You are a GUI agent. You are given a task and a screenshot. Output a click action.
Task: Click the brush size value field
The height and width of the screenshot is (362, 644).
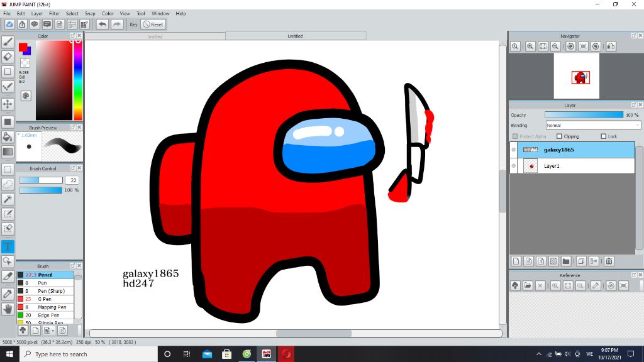click(73, 180)
